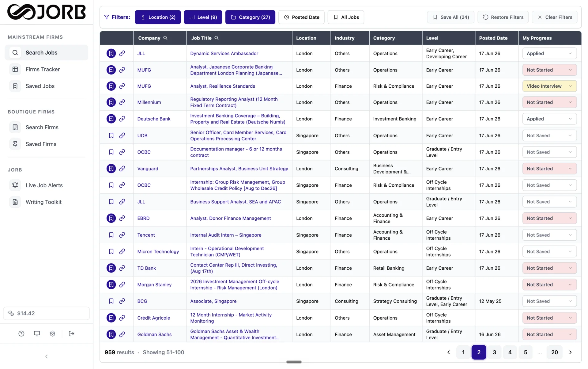Unsave the Goldman Sachs Asset & Wealth job

point(111,334)
